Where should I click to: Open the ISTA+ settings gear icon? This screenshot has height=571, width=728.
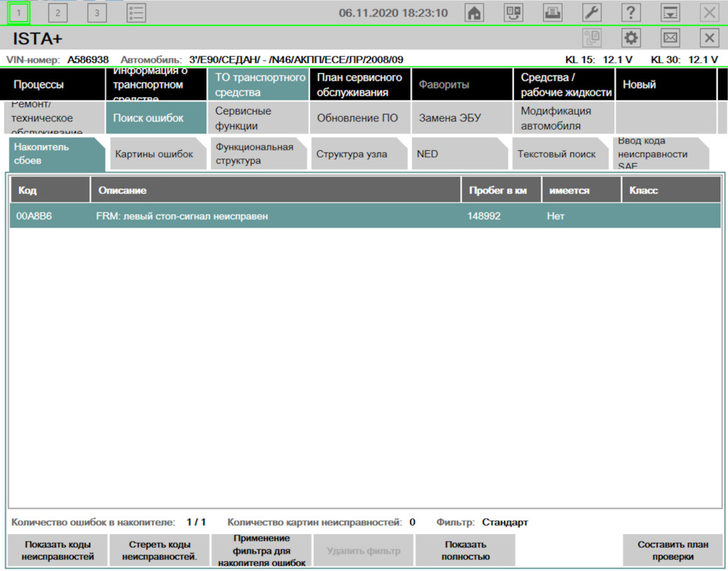pos(631,38)
